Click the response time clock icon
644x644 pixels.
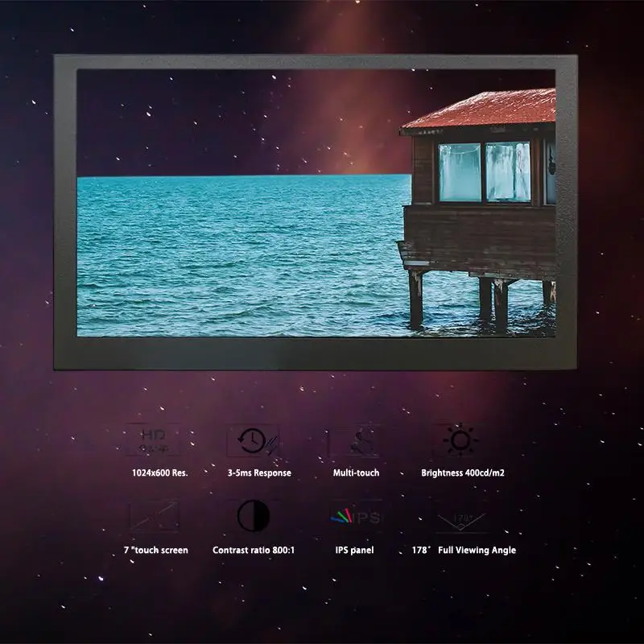pos(254,440)
